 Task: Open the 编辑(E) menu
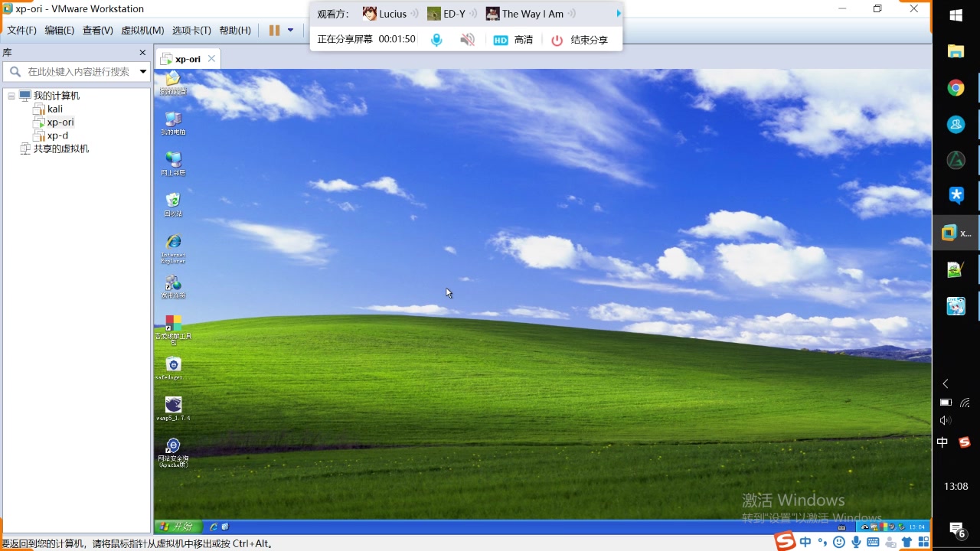60,31
